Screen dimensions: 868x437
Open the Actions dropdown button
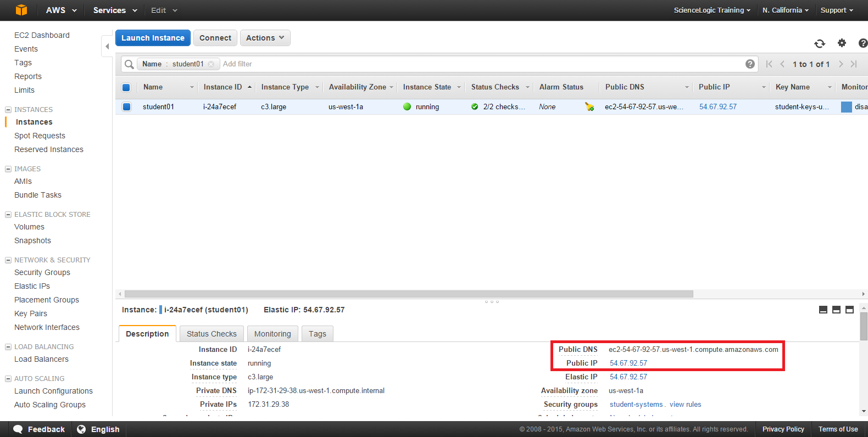(x=265, y=38)
